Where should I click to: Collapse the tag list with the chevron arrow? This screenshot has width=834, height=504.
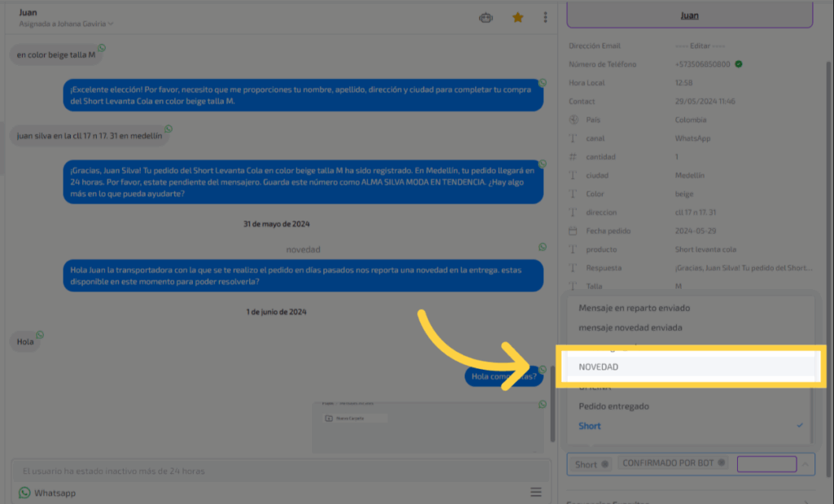805,464
